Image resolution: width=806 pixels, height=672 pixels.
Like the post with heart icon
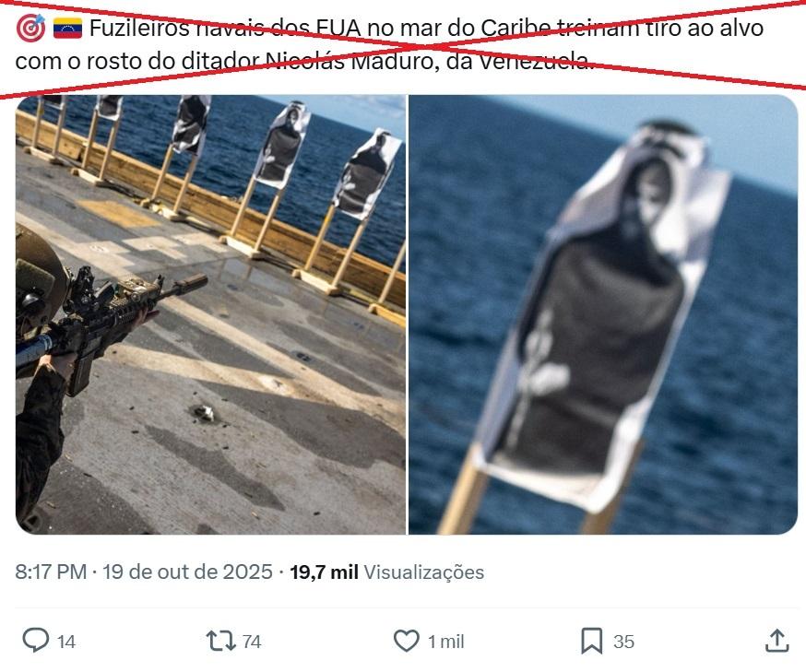tap(406, 641)
